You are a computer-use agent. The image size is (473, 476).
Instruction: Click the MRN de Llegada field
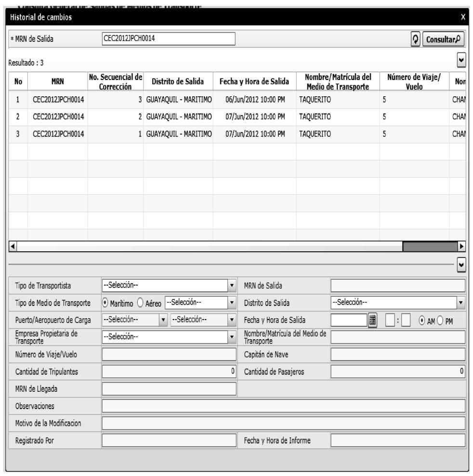(169, 389)
